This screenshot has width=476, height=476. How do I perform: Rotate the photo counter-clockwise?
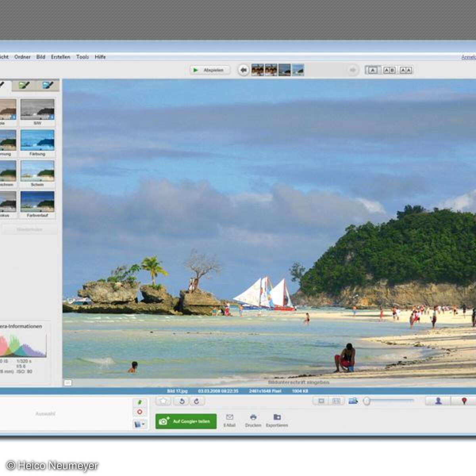[182, 401]
